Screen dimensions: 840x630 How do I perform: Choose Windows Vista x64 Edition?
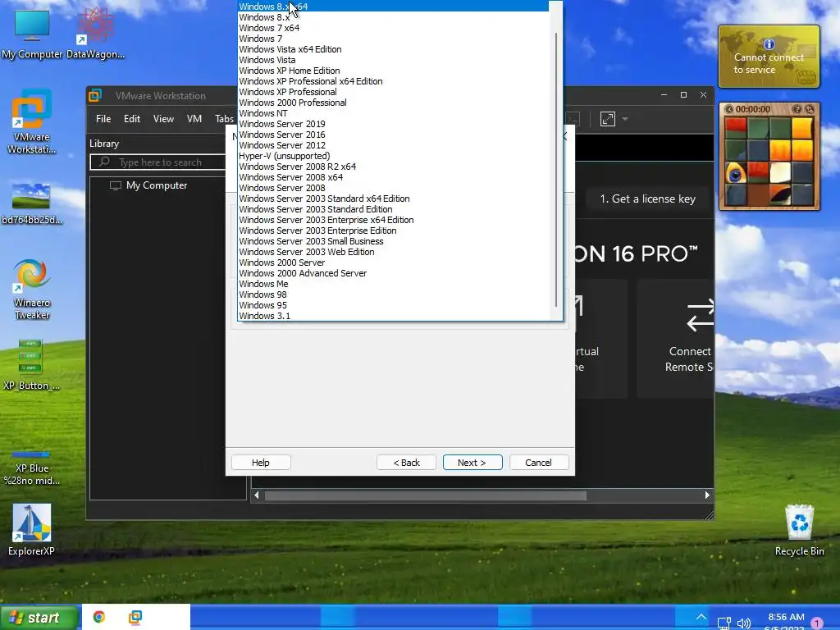point(393,49)
